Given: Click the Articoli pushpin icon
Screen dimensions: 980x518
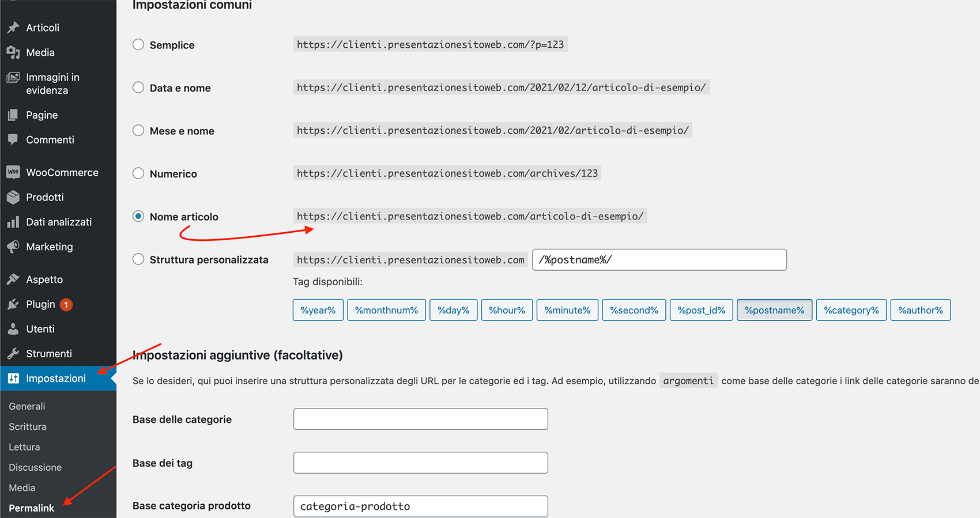Looking at the screenshot, I should pos(13,28).
